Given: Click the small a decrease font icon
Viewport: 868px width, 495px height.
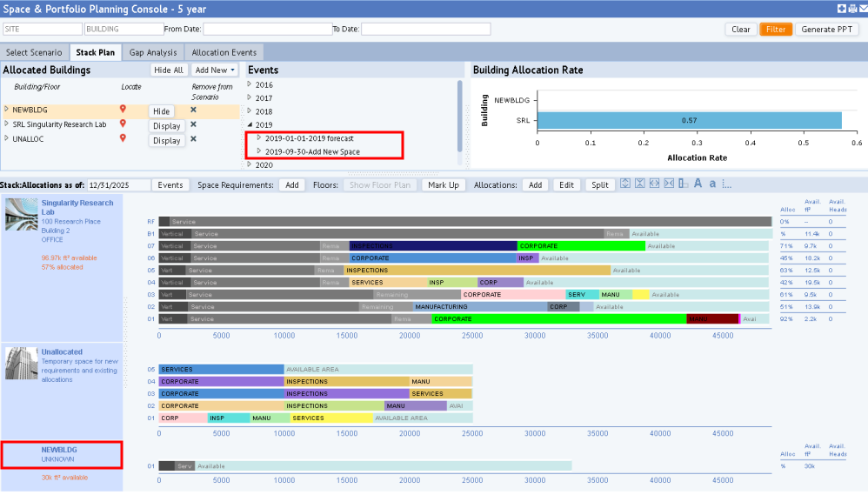Looking at the screenshot, I should [712, 184].
